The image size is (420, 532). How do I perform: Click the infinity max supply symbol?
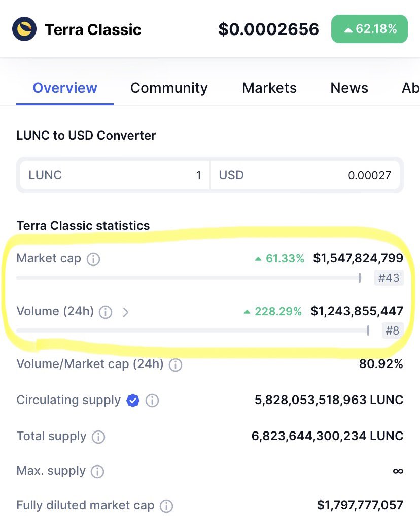(398, 471)
